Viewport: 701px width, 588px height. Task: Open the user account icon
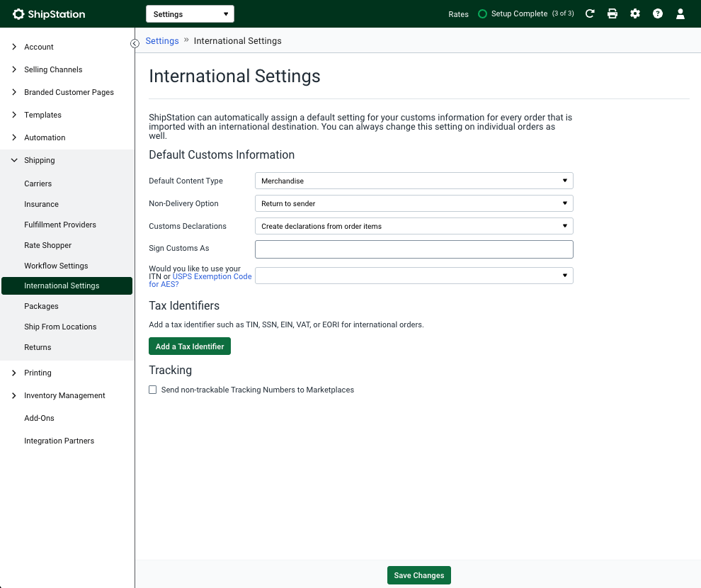click(x=680, y=13)
